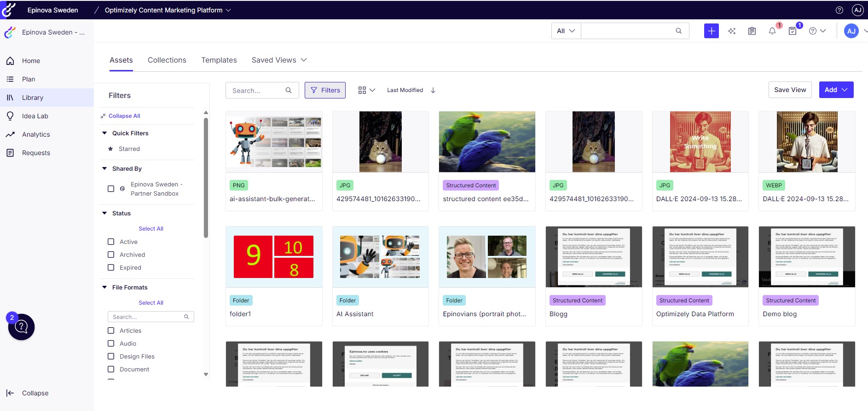Check the Expired status checkbox
This screenshot has height=411, width=868.
coord(111,267)
